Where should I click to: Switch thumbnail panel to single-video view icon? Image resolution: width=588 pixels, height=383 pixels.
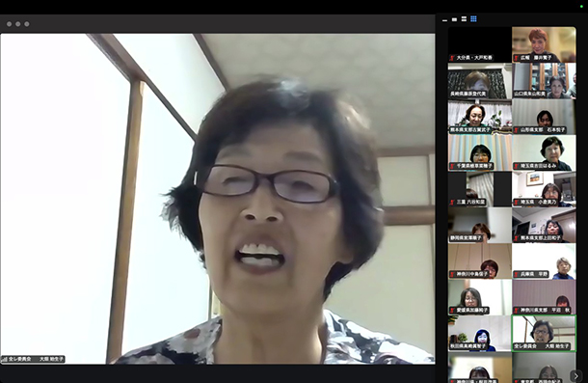pos(454,19)
